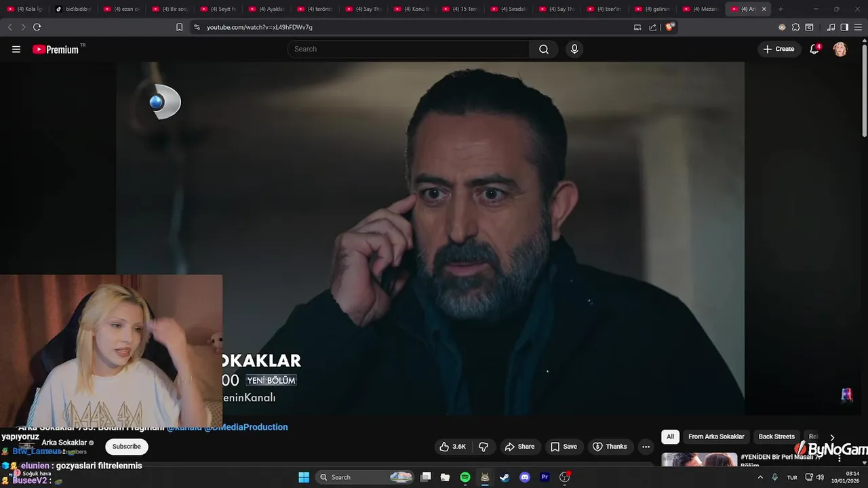868x488 pixels.
Task: Open OBS Studio from the taskbar
Action: tap(564, 477)
